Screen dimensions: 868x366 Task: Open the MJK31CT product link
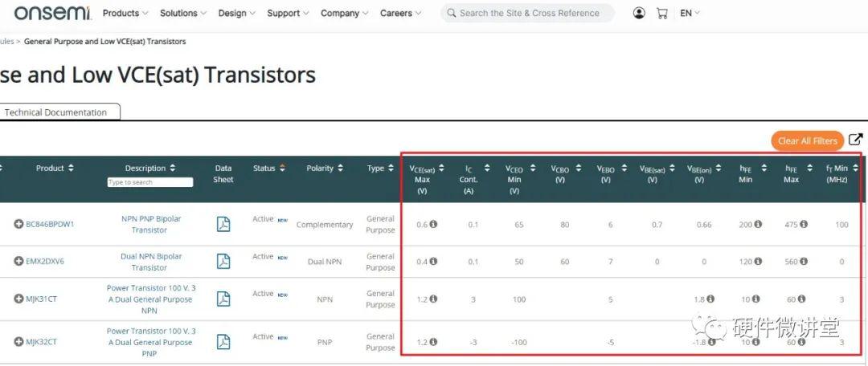[x=41, y=299]
